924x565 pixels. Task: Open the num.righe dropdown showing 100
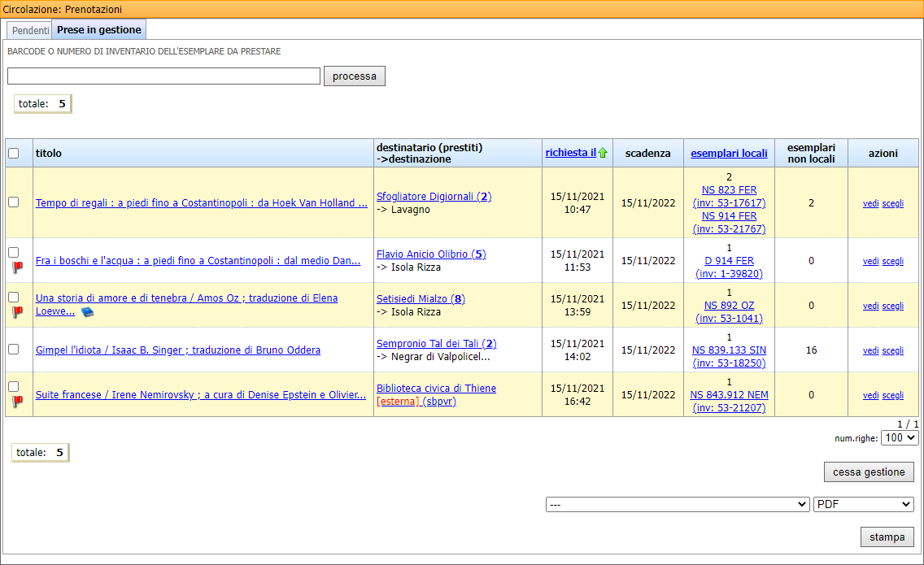pyautogui.click(x=900, y=437)
